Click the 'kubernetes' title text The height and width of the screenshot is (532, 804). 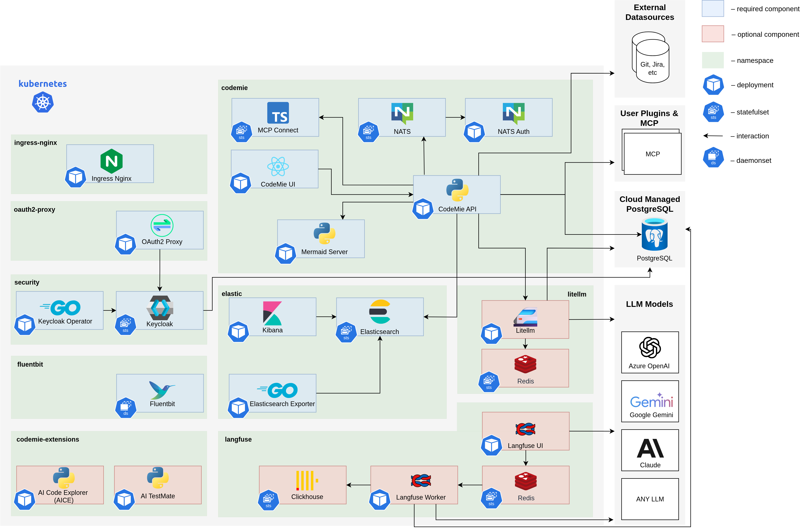click(x=43, y=84)
